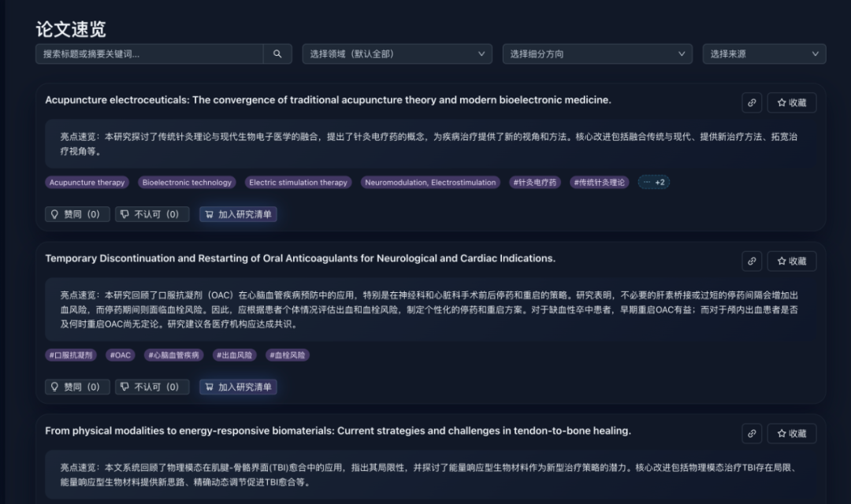Add Oral Anticoagulants paper to research list
The height and width of the screenshot is (504, 851).
238,387
